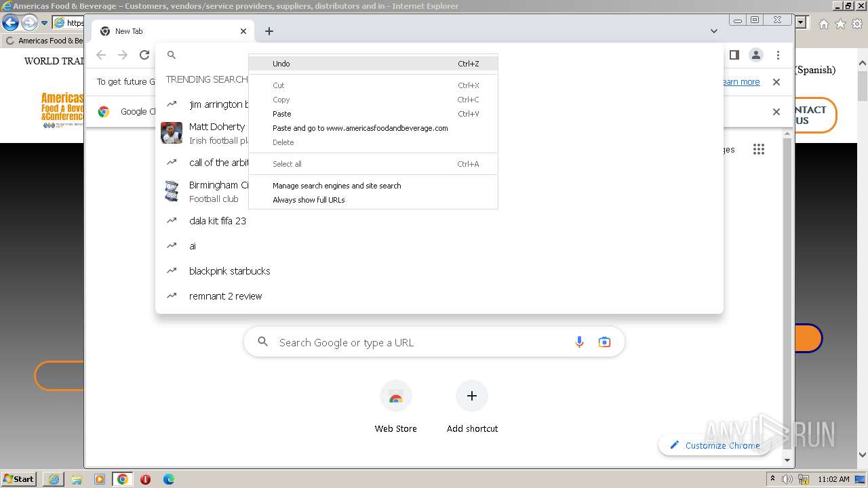Image resolution: width=868 pixels, height=488 pixels.
Task: Start voice search with the microphone icon
Action: pos(579,342)
